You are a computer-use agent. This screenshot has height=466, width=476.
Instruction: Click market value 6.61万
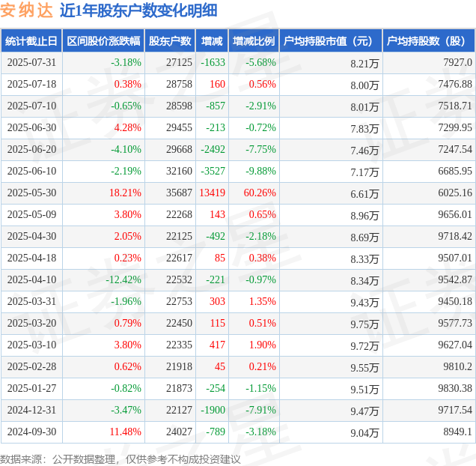pos(364,194)
